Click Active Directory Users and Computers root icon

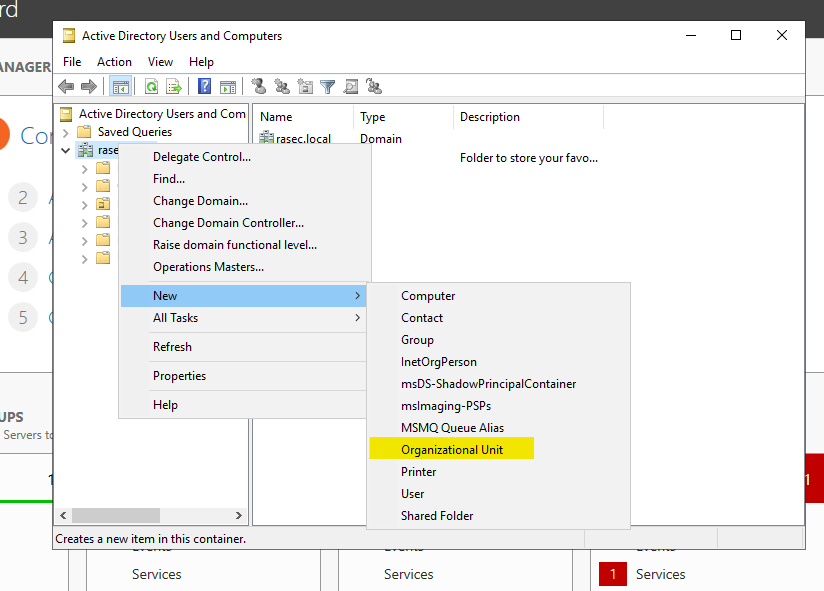click(x=66, y=114)
